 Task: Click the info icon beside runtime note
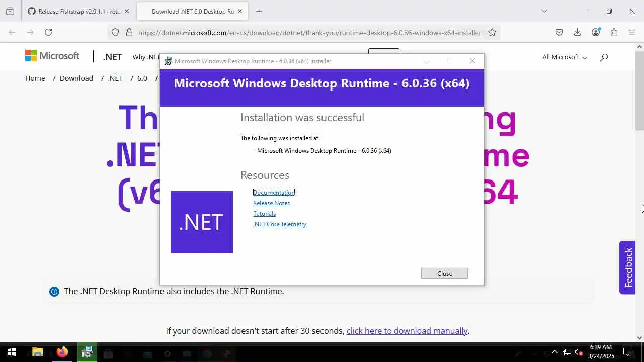pos(54,291)
